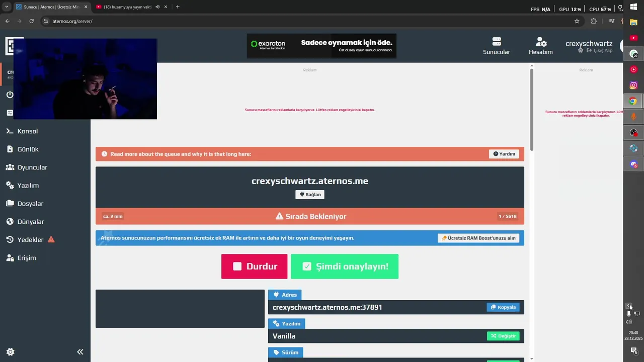The image size is (644, 362).
Task: Collapse sidebar with double chevron
Action: point(80,352)
